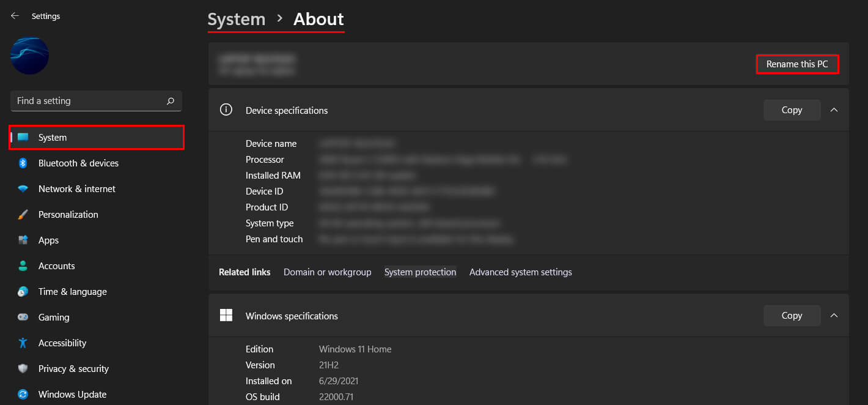Click the Time & language clock icon

23,292
